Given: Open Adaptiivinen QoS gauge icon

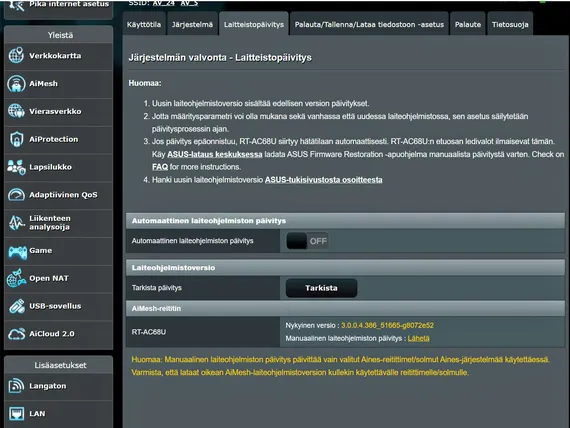Looking at the screenshot, I should (x=16, y=195).
